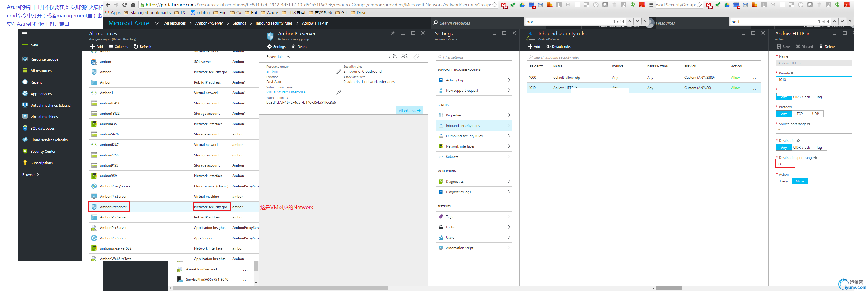868x292 pixels.
Task: Delete the Aollow-HTTP-in rule
Action: [x=827, y=46]
